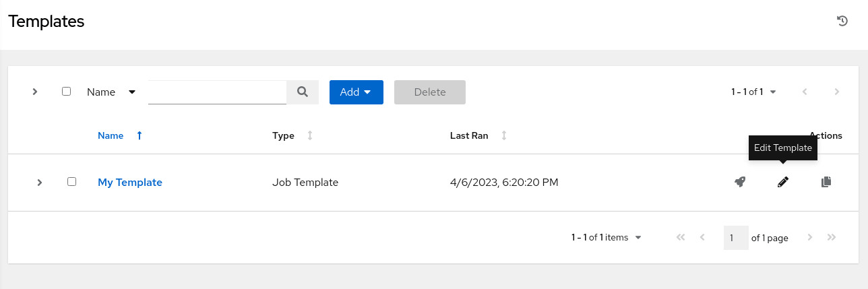
Task: Expand My Template row details
Action: point(40,182)
